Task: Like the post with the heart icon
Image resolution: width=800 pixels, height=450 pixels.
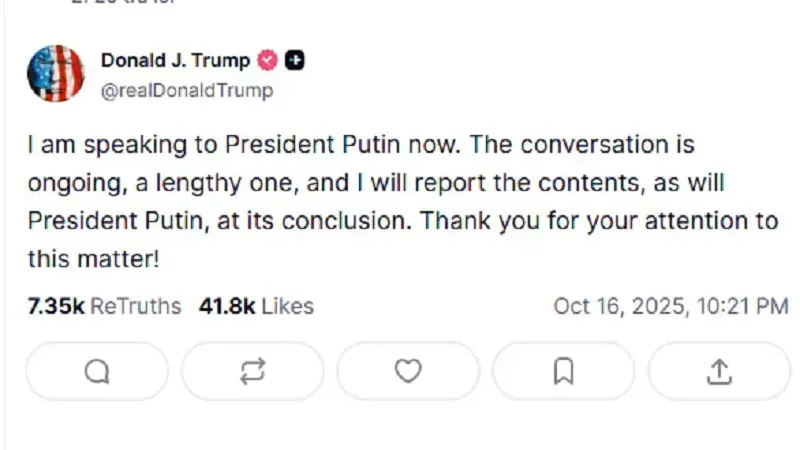Action: pyautogui.click(x=408, y=371)
